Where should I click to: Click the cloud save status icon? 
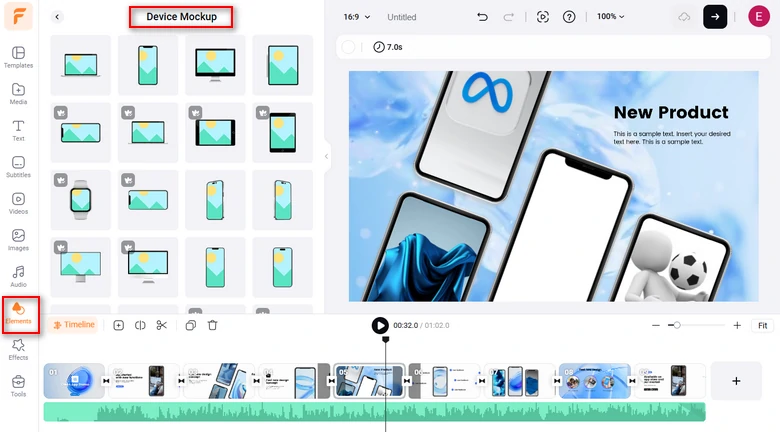(684, 17)
